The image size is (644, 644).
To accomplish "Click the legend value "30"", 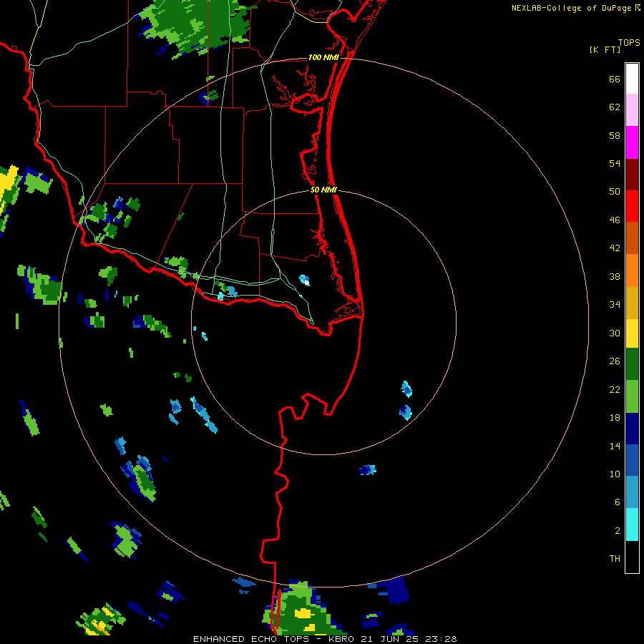I will [x=615, y=333].
